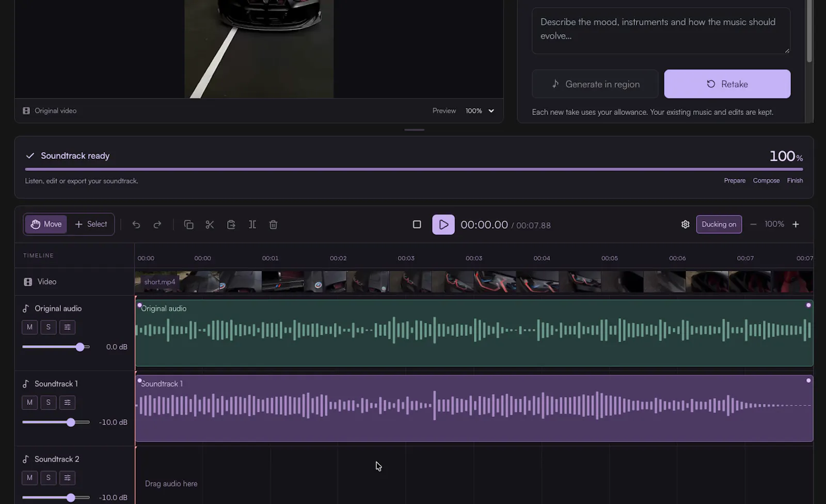This screenshot has height=504, width=826.
Task: Click the 00:04 mark on timeline ruler
Action: tap(542, 258)
